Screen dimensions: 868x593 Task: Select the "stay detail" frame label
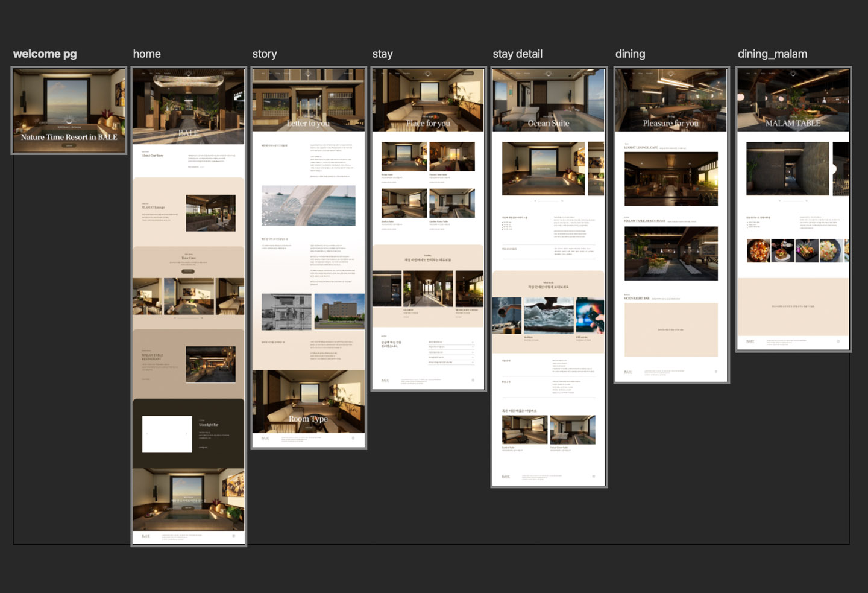pos(517,54)
